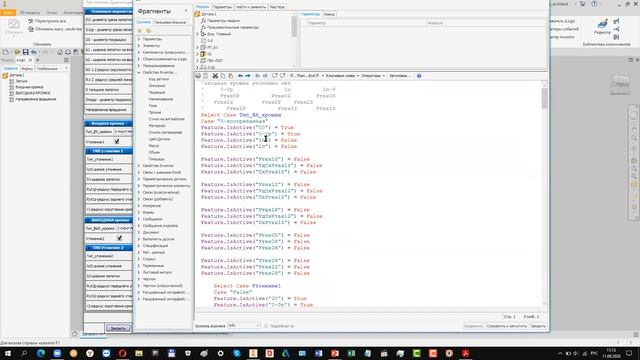
Task: Open the iLogic Редактор icon in the ribbon
Action: [x=602, y=24]
